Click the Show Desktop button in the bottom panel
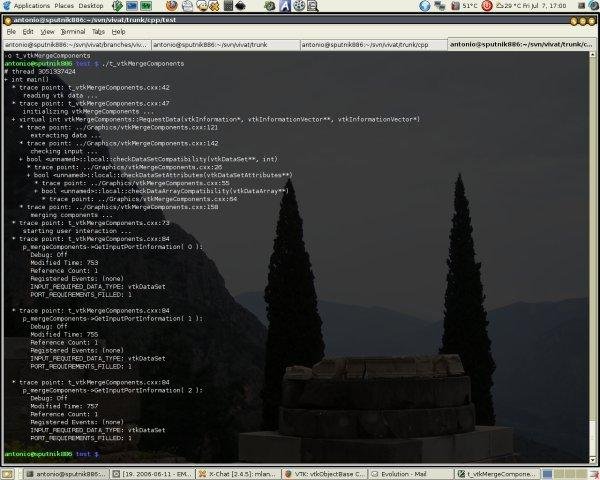600x480 pixels. pos(8,474)
